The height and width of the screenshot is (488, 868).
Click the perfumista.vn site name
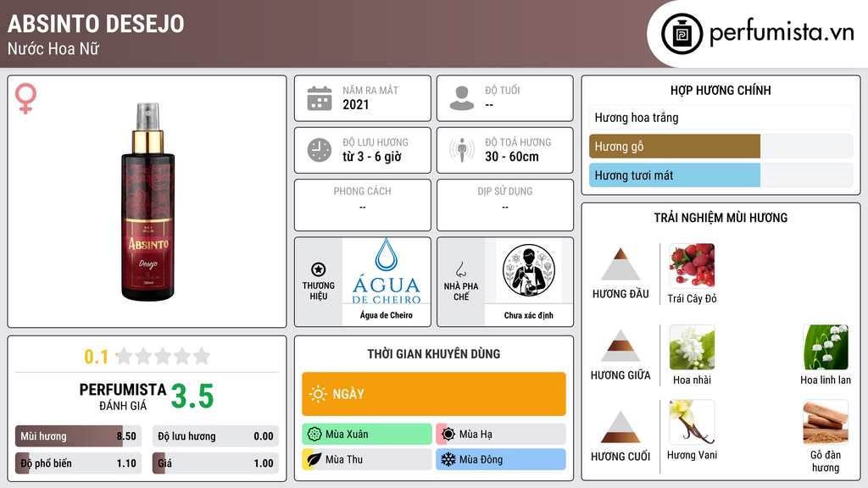pos(782,32)
